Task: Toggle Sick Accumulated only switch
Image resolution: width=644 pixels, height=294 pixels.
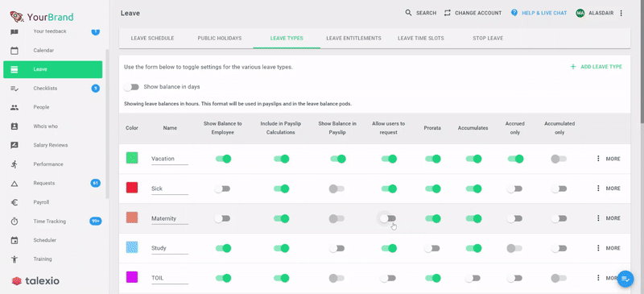Action: click(559, 188)
